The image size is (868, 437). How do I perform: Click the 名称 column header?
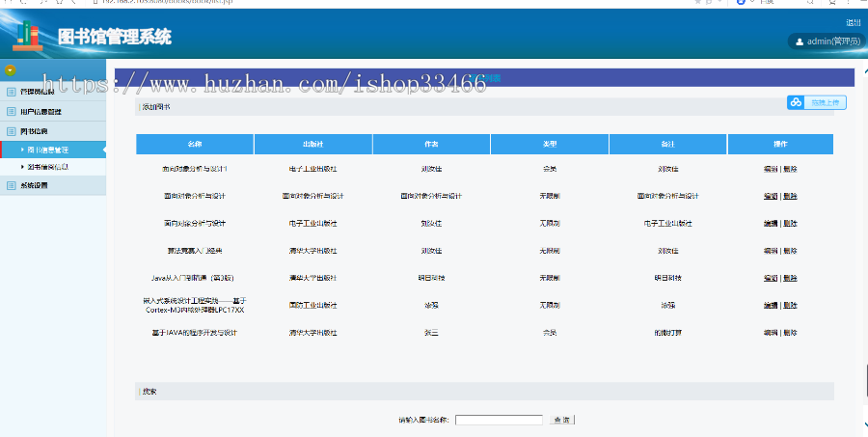tap(195, 144)
